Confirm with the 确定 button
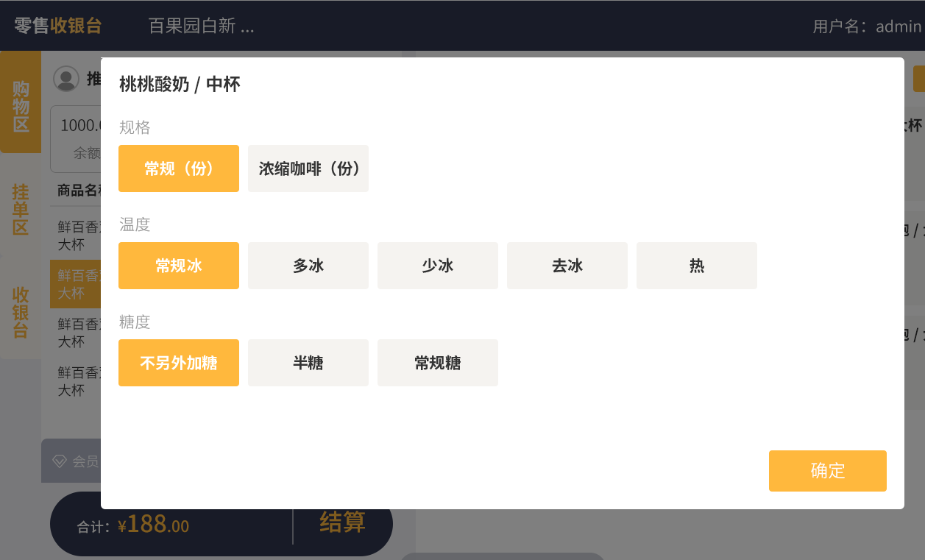The image size is (925, 560). tap(828, 471)
